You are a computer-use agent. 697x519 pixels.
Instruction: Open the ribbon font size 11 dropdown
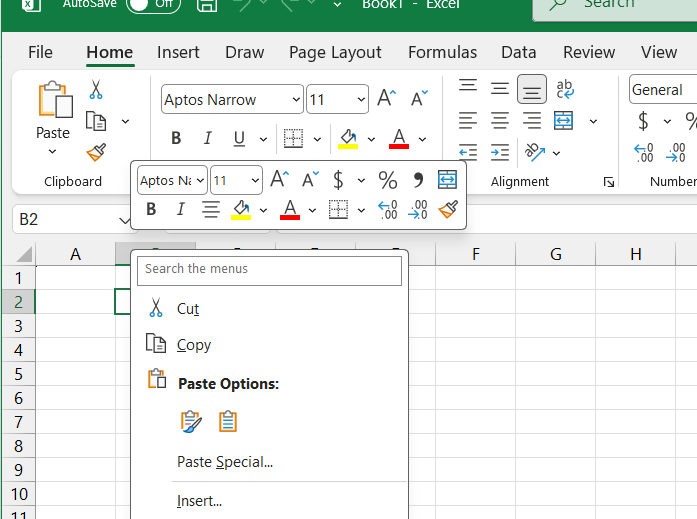361,99
